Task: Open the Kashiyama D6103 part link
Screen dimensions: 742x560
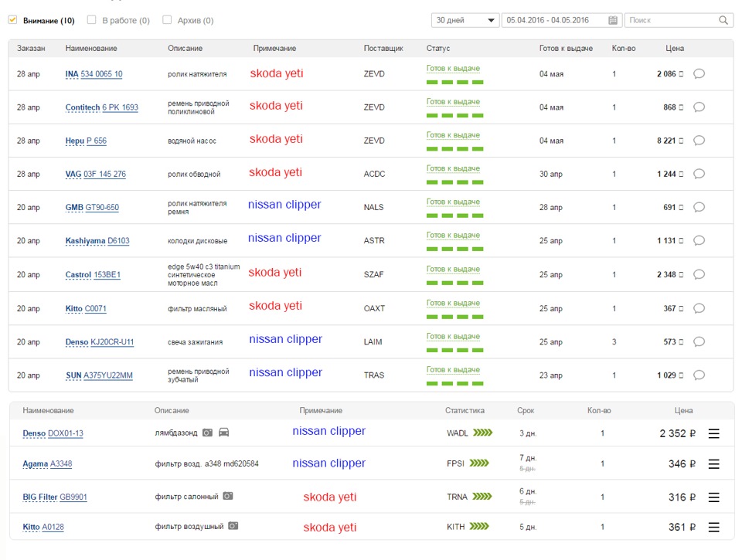Action: click(x=97, y=241)
